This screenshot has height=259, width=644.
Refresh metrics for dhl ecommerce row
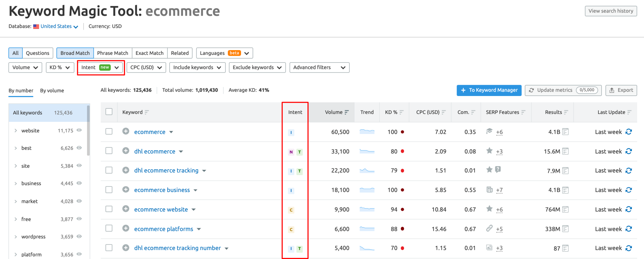click(628, 151)
